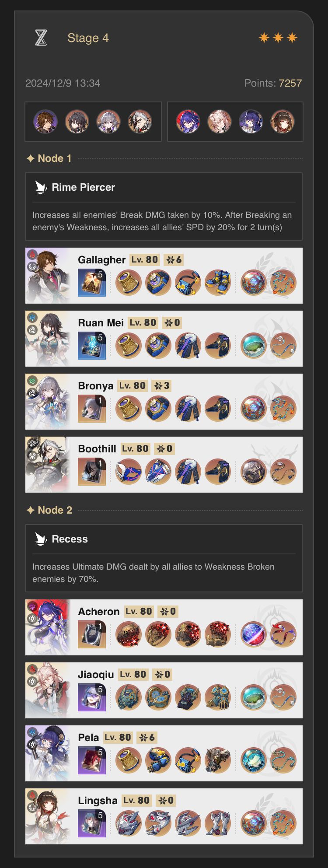Click the three stars rating
Viewport: 328px width, 868px height.
(278, 38)
